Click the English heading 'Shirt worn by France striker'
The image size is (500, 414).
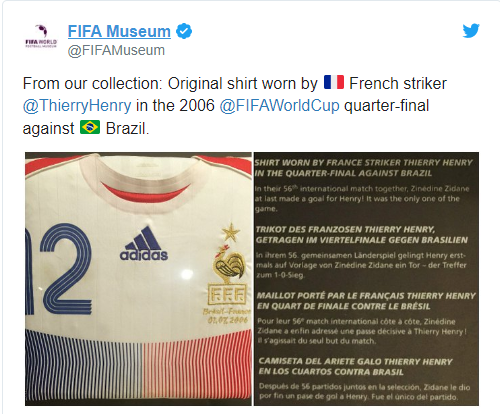click(363, 168)
